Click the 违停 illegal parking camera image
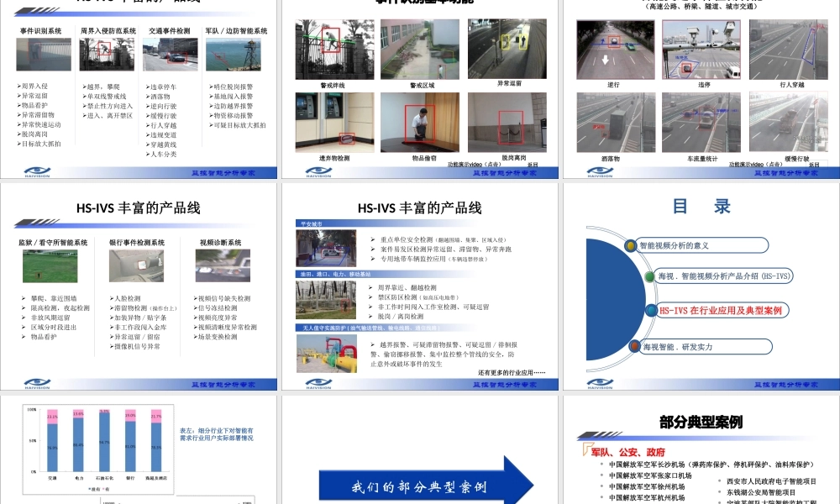 (701, 50)
